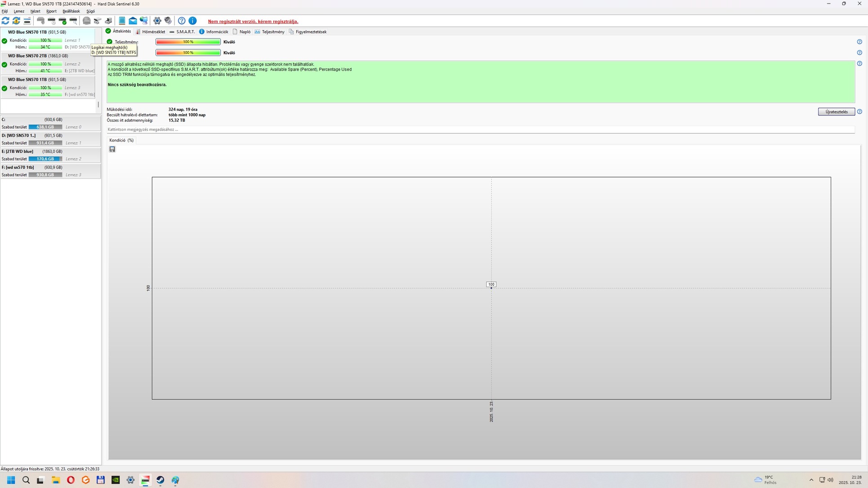Click the unregistered version registration link
The width and height of the screenshot is (868, 488).
click(253, 22)
